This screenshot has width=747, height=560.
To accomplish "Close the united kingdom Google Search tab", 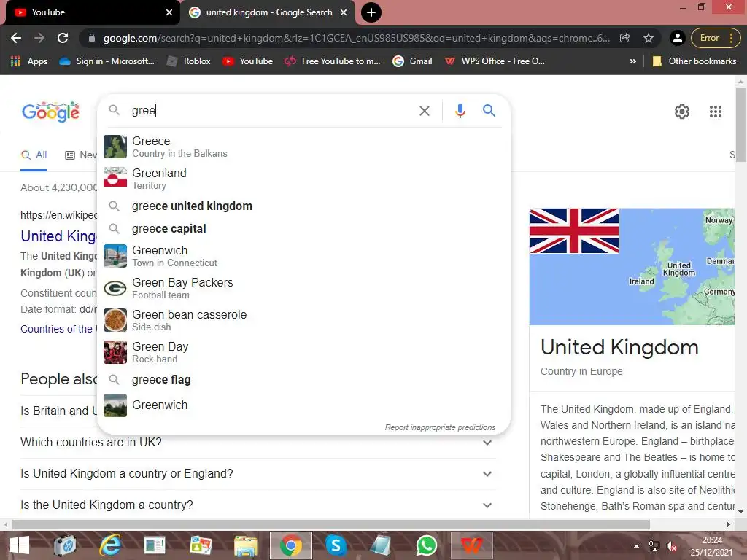I will pos(344,12).
